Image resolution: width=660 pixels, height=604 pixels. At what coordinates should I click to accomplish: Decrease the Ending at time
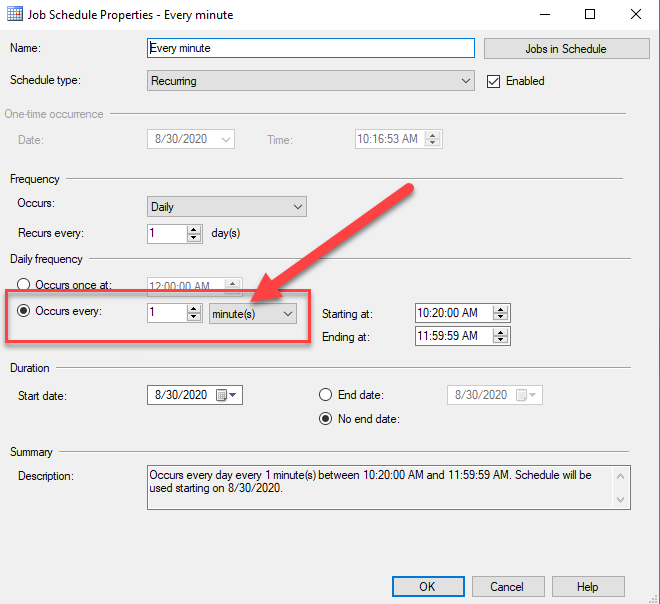[501, 341]
